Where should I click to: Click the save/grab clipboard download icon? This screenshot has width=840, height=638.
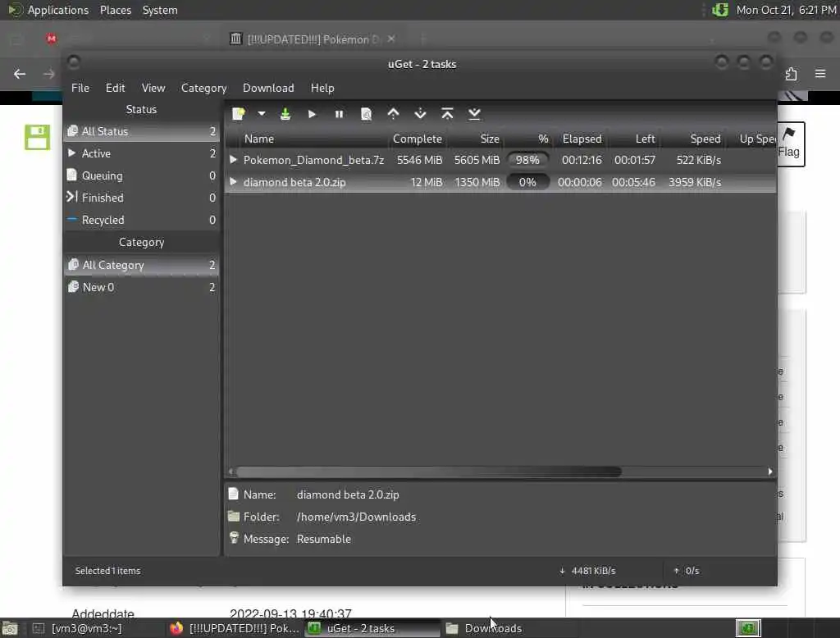(285, 113)
